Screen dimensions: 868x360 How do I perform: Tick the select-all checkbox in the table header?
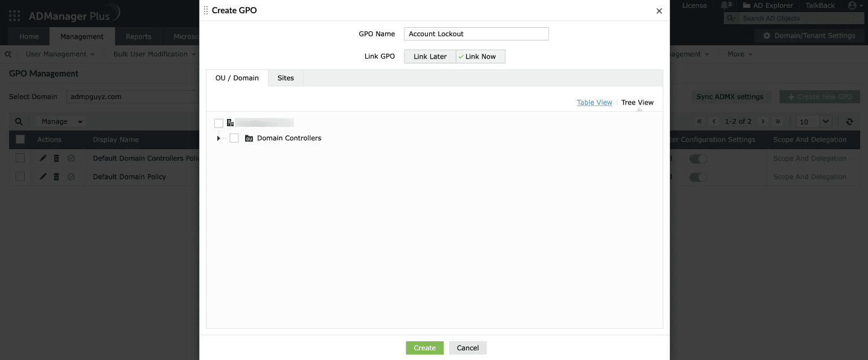tap(20, 139)
